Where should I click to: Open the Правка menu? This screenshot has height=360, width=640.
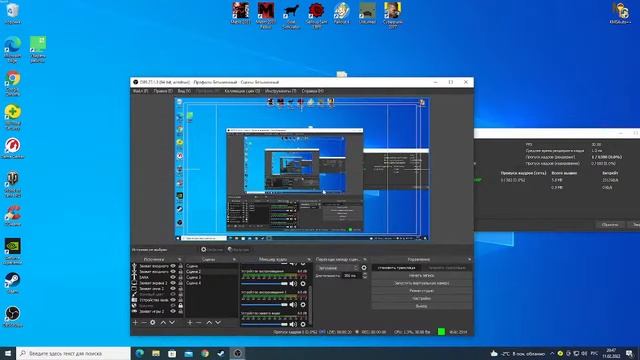163,91
